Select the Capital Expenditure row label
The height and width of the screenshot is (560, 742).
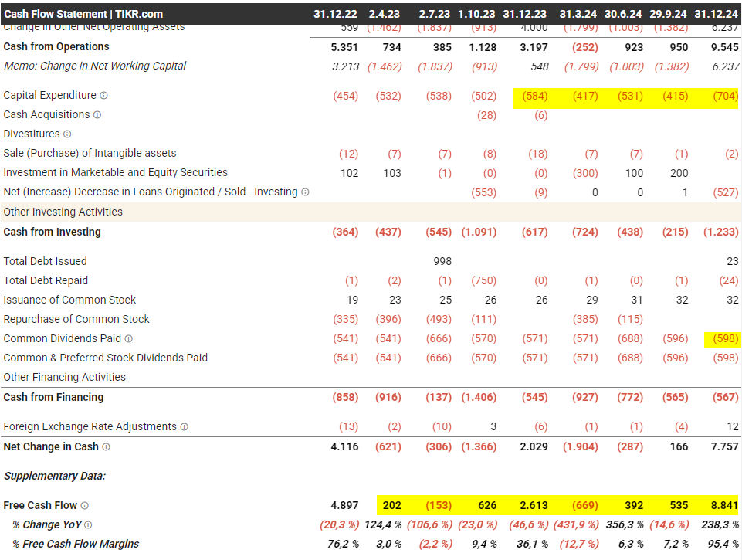49,96
